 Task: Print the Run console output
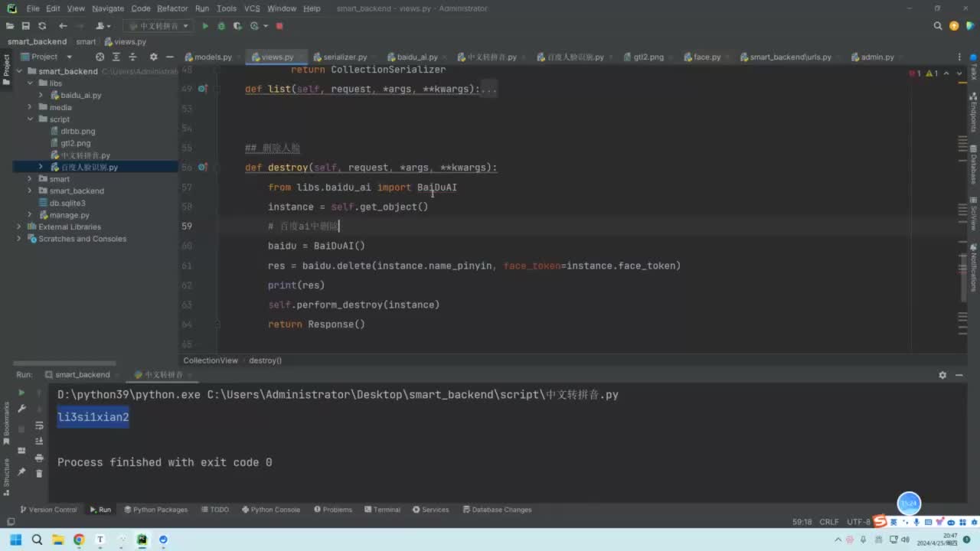pyautogui.click(x=39, y=458)
